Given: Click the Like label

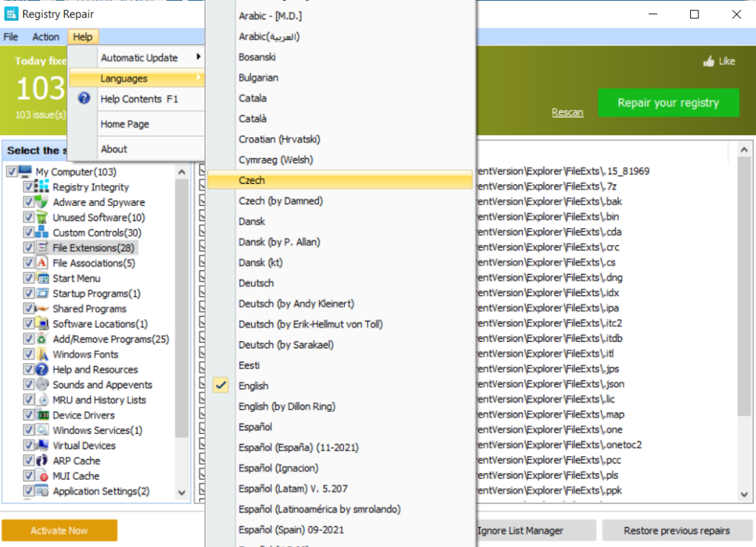Looking at the screenshot, I should [726, 61].
